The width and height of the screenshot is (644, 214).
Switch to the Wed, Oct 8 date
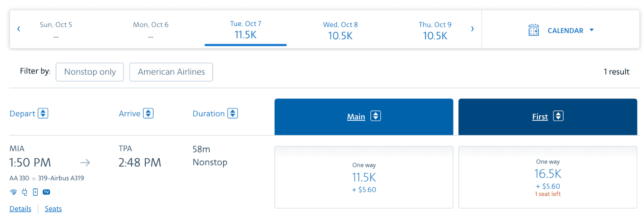pyautogui.click(x=341, y=30)
